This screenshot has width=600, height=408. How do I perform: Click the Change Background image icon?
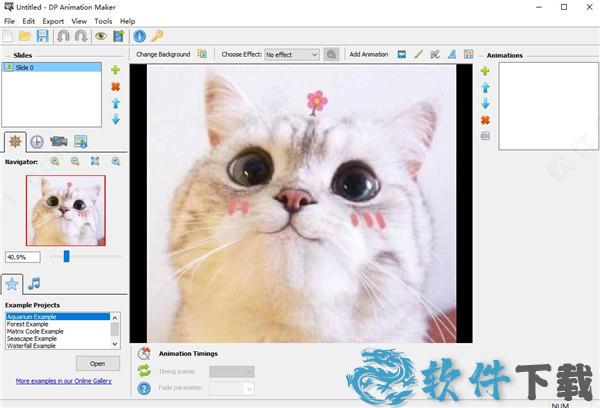[202, 54]
